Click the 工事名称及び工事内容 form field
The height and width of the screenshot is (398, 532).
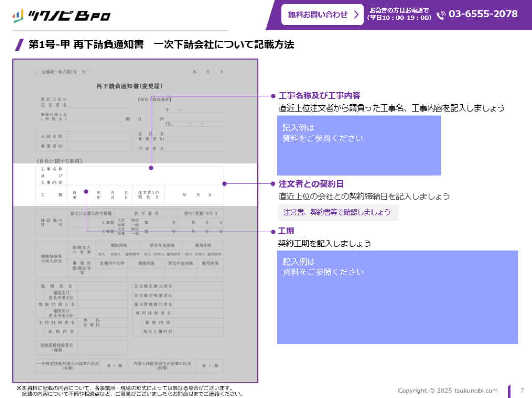145,176
